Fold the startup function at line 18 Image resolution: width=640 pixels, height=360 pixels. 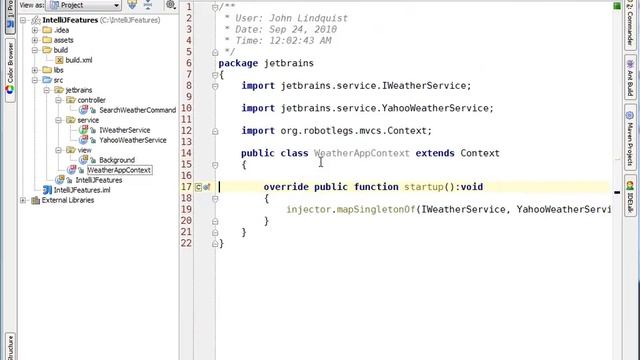pos(215,199)
